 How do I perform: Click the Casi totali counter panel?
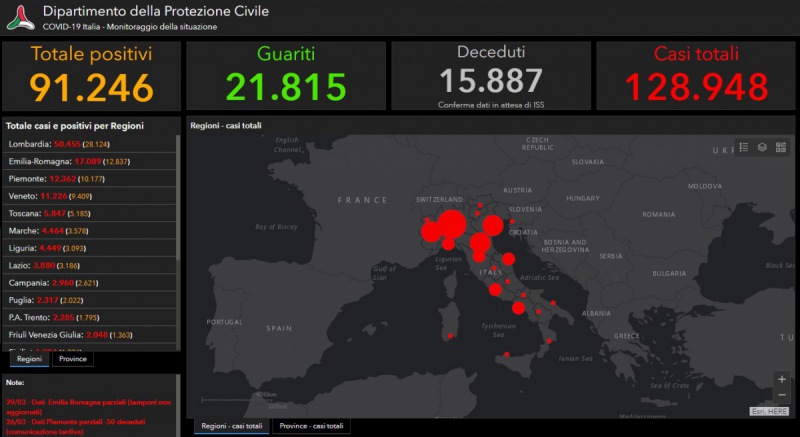click(697, 75)
